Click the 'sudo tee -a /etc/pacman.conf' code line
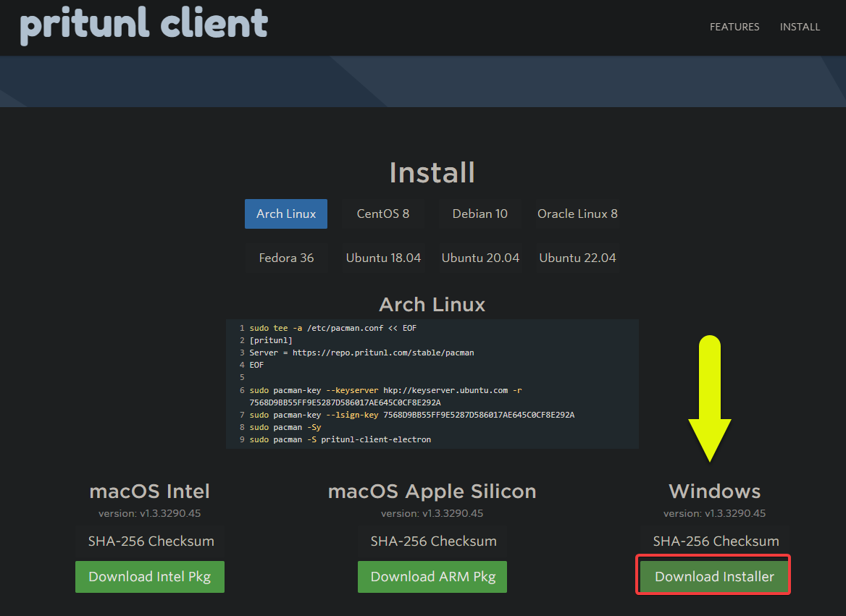Image resolution: width=846 pixels, height=616 pixels. [x=333, y=328]
